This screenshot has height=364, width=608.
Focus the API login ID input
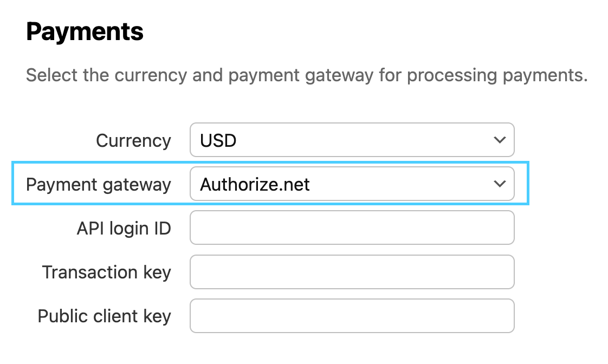click(x=351, y=227)
